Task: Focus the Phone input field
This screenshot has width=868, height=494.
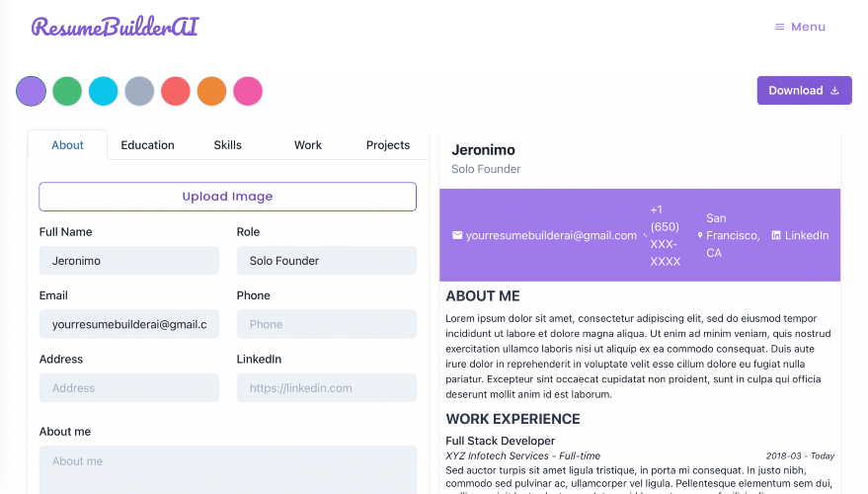Action: point(327,324)
